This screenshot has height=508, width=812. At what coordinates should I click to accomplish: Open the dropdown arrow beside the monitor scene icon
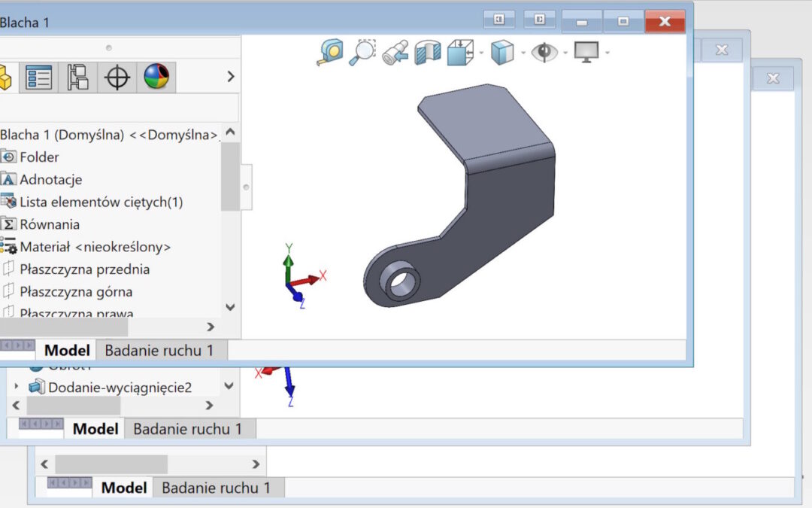click(607, 53)
